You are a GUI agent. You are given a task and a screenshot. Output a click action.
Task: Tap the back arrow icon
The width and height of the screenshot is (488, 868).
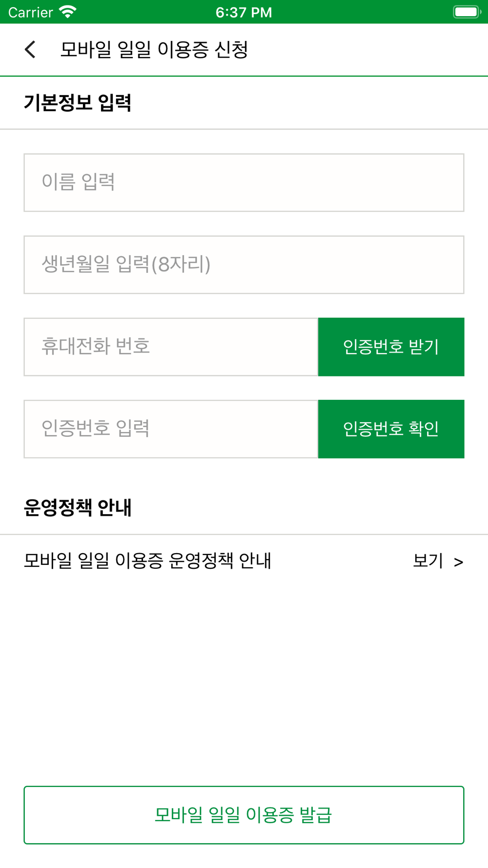30,49
